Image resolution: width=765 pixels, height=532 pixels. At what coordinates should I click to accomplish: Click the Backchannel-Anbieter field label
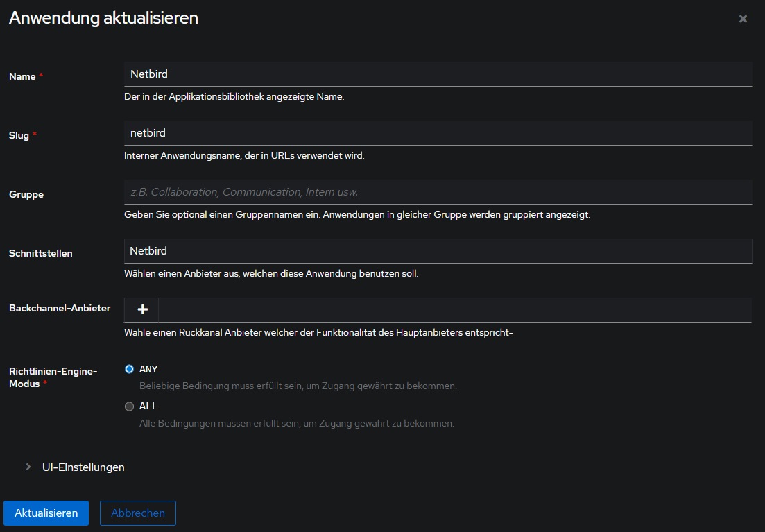pyautogui.click(x=60, y=308)
